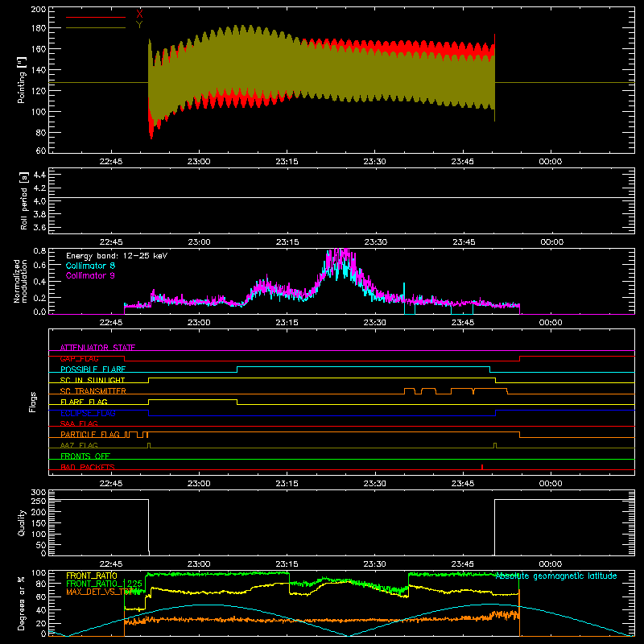Select the BAD_PACKETS label

[88, 467]
